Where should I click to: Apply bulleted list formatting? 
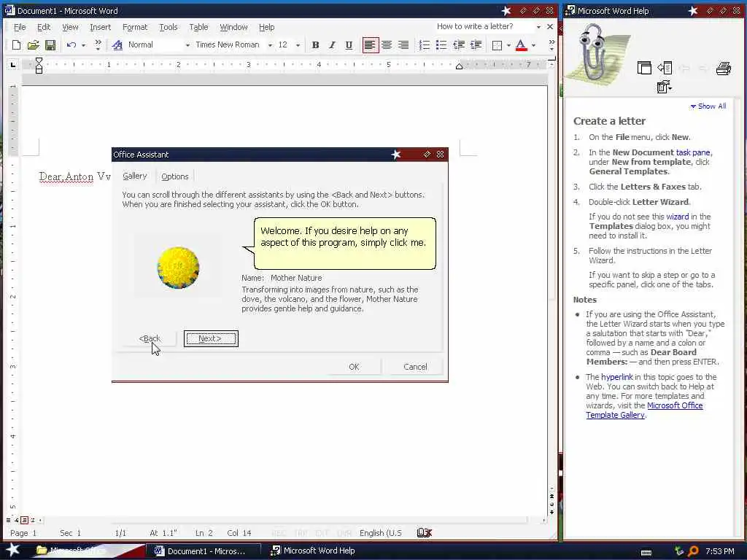click(x=441, y=44)
